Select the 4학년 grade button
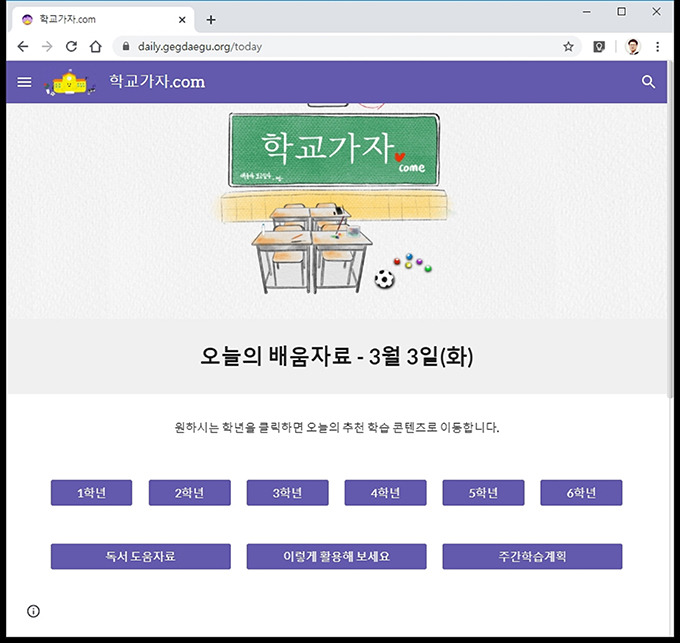 tap(386, 493)
